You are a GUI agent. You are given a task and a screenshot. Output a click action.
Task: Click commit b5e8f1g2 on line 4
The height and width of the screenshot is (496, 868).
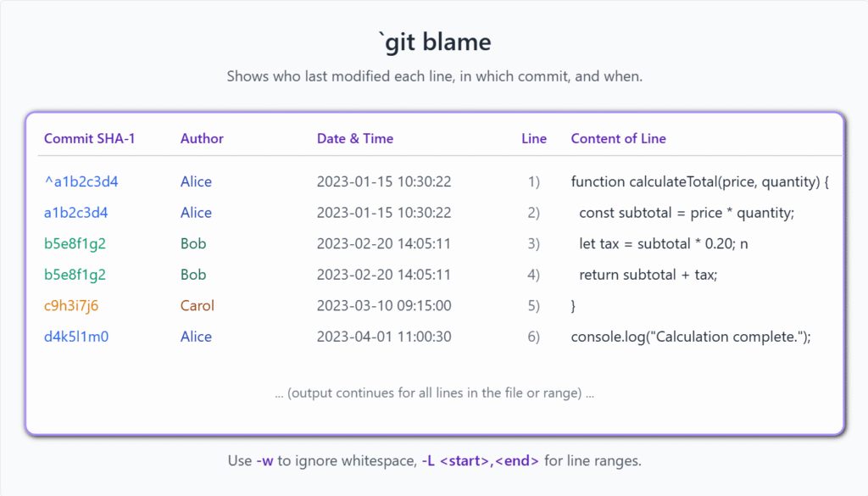click(x=75, y=275)
